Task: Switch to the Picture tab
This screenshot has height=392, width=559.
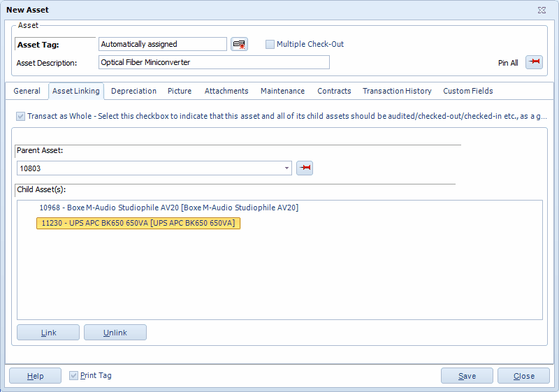Action: (180, 91)
